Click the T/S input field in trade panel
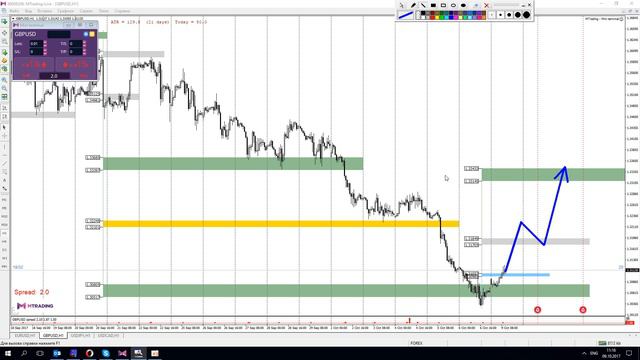Screen dimensions: 640x360 coord(76,44)
